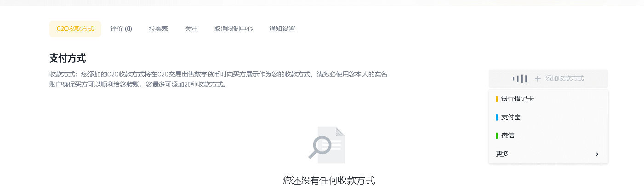Click the empty-state document search icon
644x186 pixels.
coord(327,145)
